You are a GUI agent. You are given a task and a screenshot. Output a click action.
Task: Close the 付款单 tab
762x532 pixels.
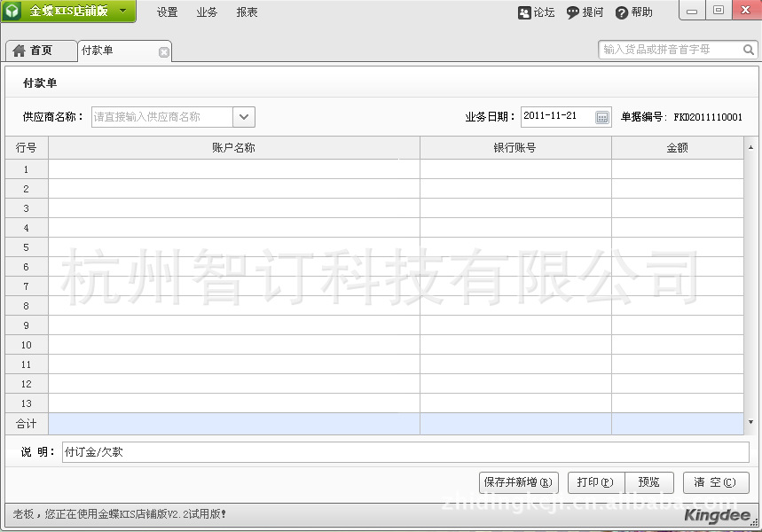click(163, 52)
